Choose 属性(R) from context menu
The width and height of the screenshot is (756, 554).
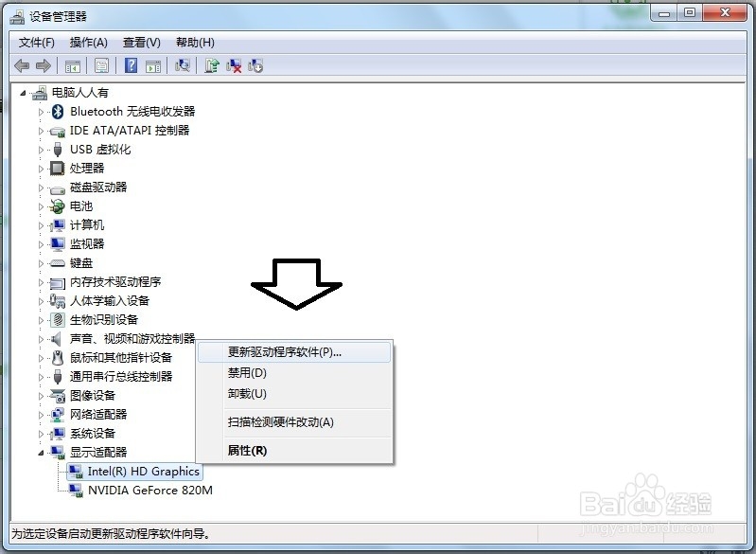294,450
